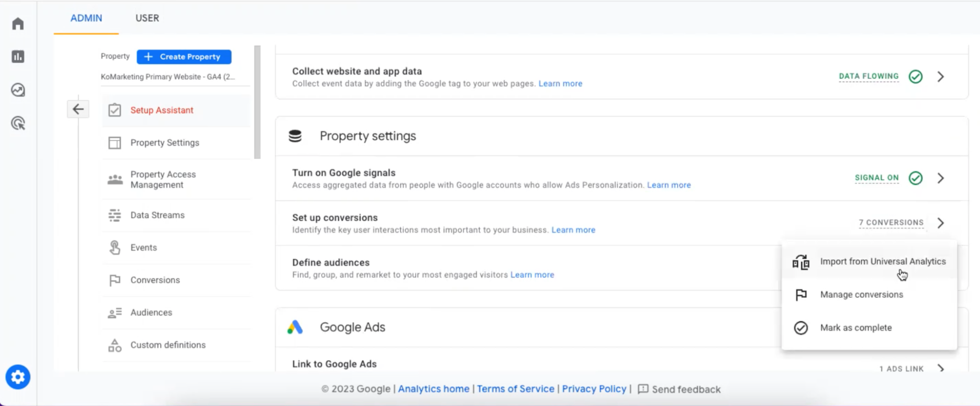Click the Define audiences row title

click(331, 263)
